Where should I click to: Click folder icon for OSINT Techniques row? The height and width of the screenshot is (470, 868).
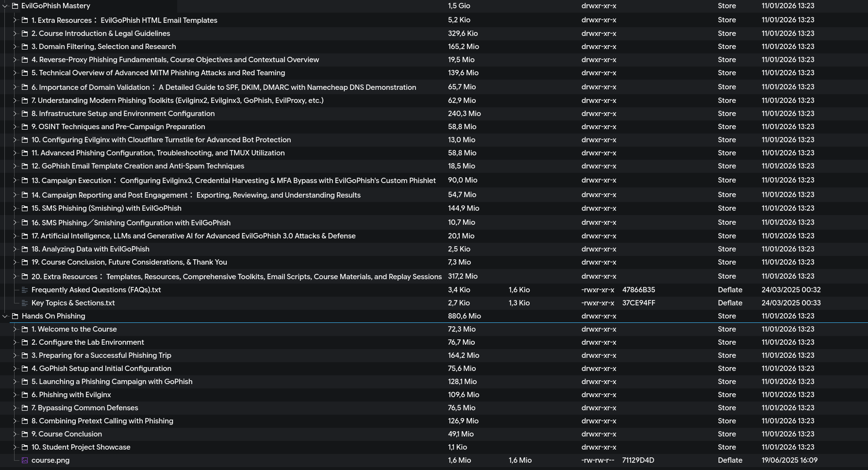tap(25, 127)
